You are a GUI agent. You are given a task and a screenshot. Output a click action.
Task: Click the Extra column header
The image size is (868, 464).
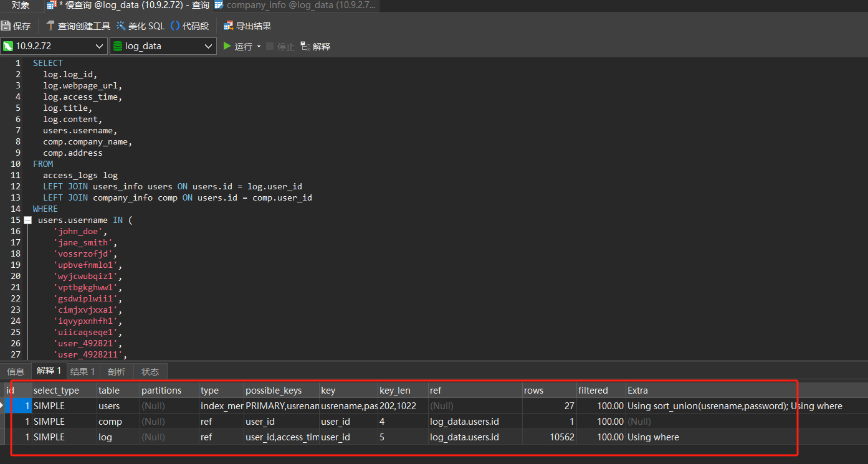point(746,391)
